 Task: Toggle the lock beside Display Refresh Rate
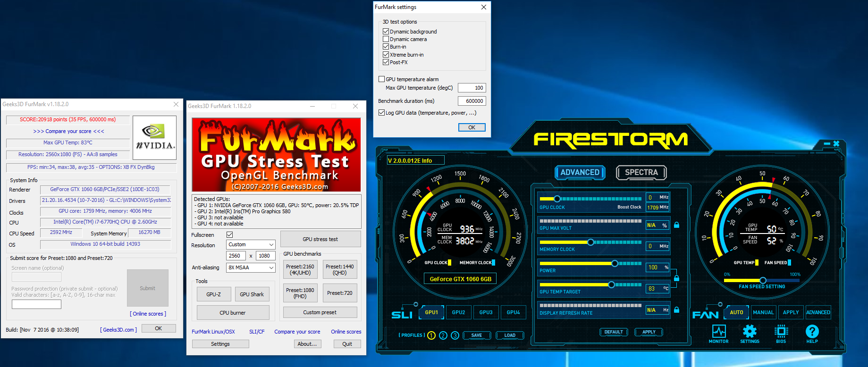pyautogui.click(x=676, y=310)
